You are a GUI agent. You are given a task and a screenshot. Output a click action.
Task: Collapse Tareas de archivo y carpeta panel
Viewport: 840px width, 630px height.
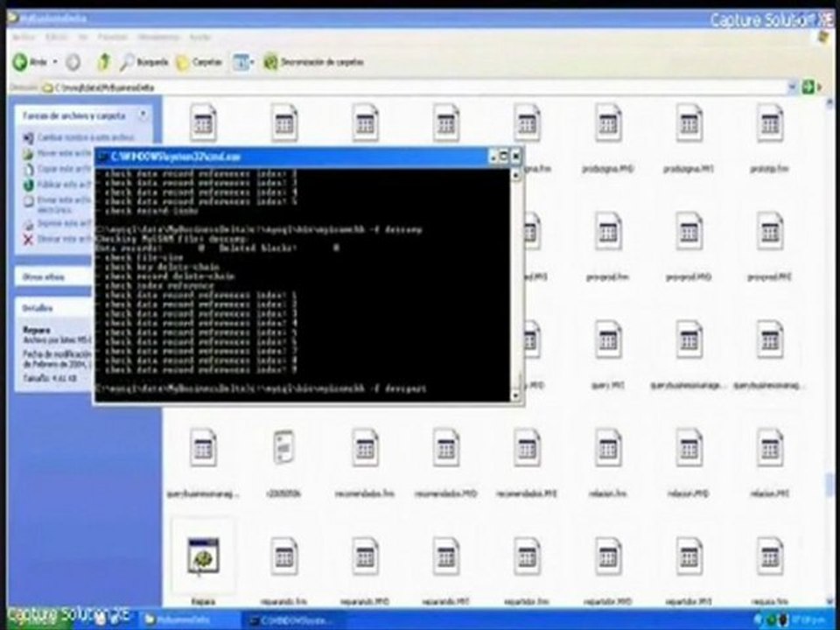[x=143, y=115]
